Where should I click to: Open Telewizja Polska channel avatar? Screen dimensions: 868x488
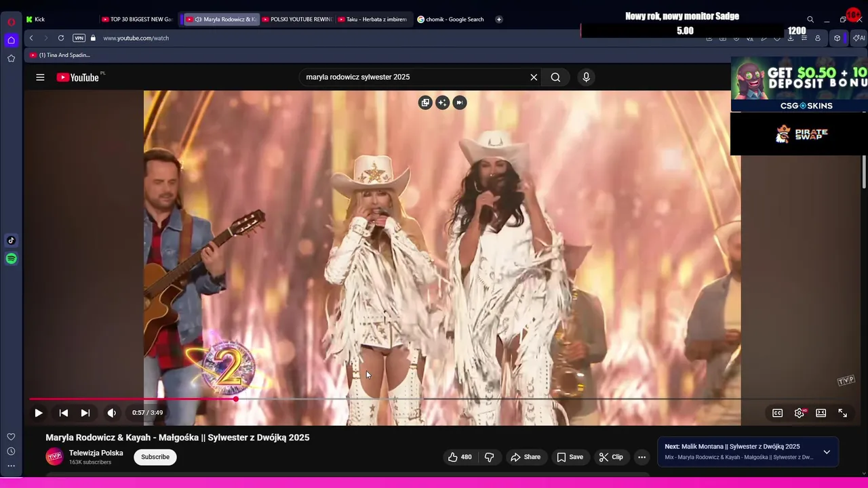54,457
